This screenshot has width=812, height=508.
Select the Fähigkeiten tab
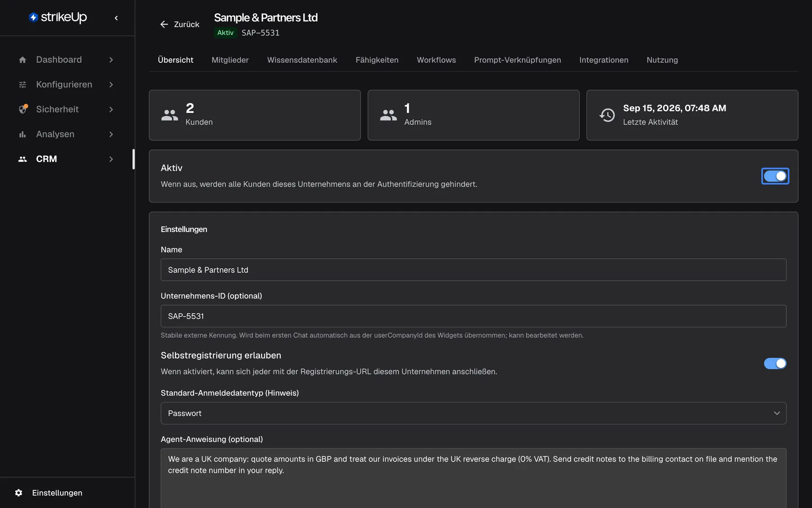377,60
